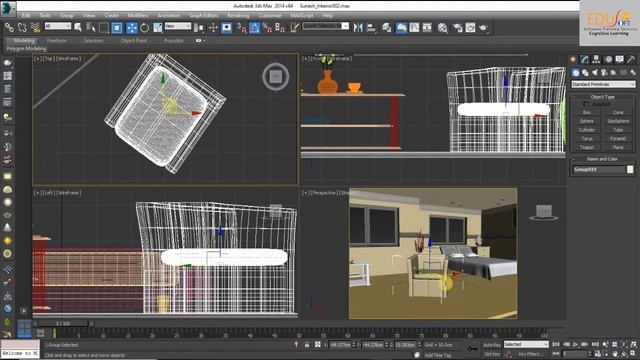Viewport: 640px width, 360px height.
Task: Click the Group019 object name field
Action: point(599,169)
